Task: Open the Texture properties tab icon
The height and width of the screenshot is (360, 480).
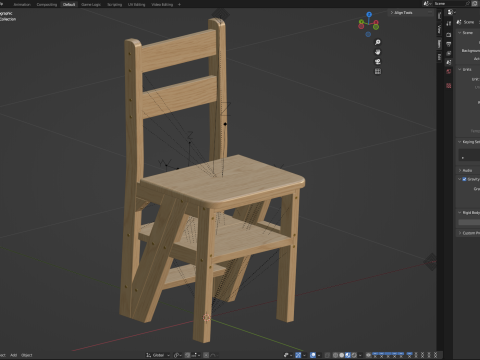Action: tap(449, 86)
